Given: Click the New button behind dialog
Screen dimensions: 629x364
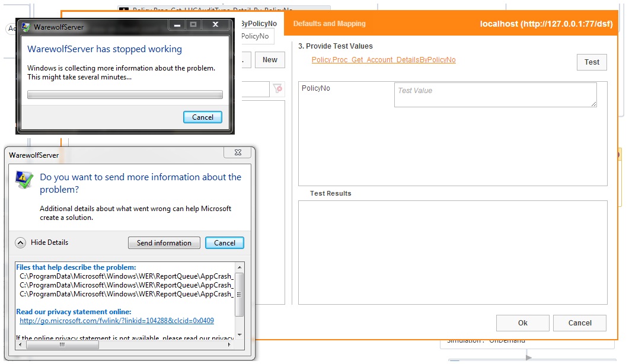Looking at the screenshot, I should [270, 60].
